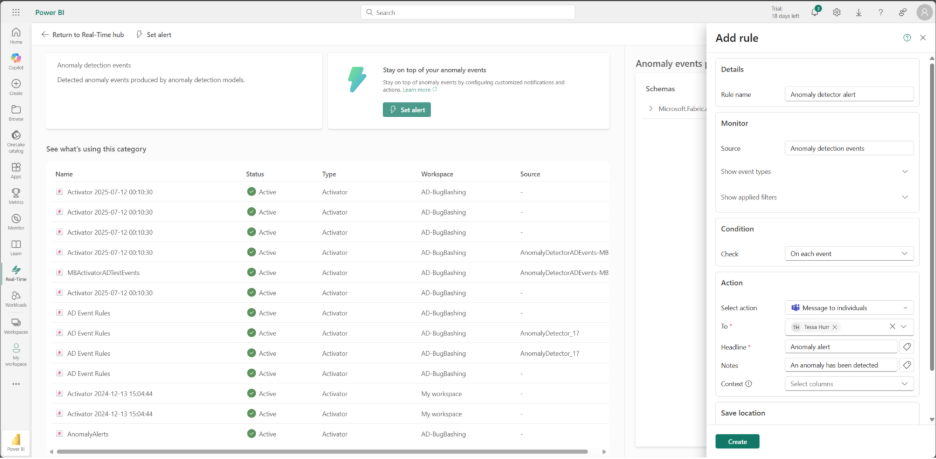Expand the Microsoft.Fabric schema tree item
Viewport: 936px width, 459px height.
coord(650,108)
